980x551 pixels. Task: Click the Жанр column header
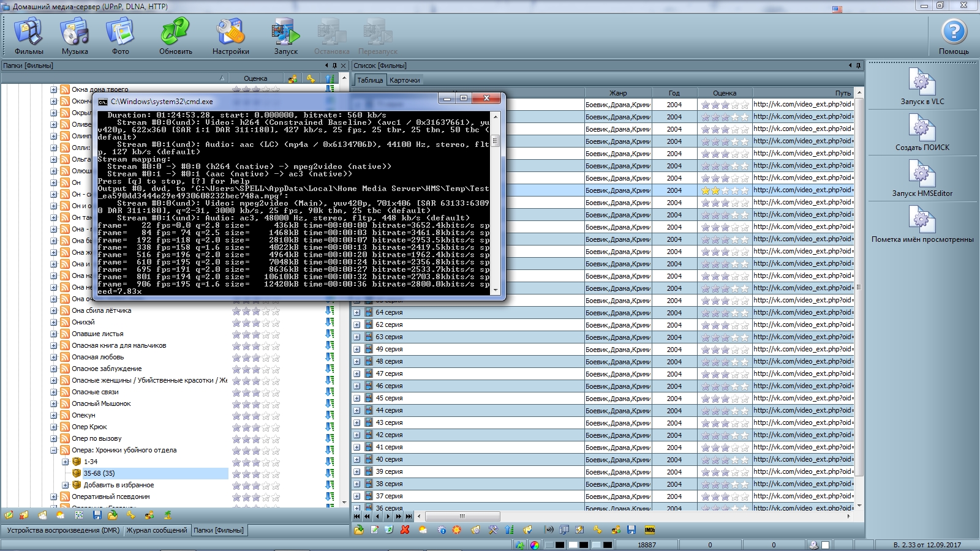pyautogui.click(x=617, y=93)
